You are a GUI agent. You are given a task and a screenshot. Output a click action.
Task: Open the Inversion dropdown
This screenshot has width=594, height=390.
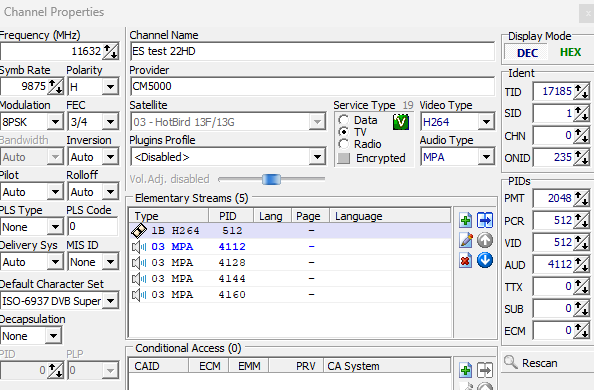(110, 157)
